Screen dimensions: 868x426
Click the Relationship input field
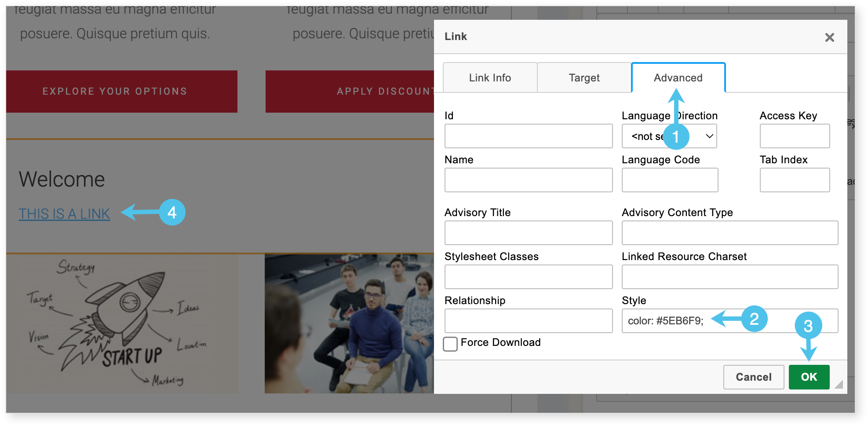tap(529, 321)
